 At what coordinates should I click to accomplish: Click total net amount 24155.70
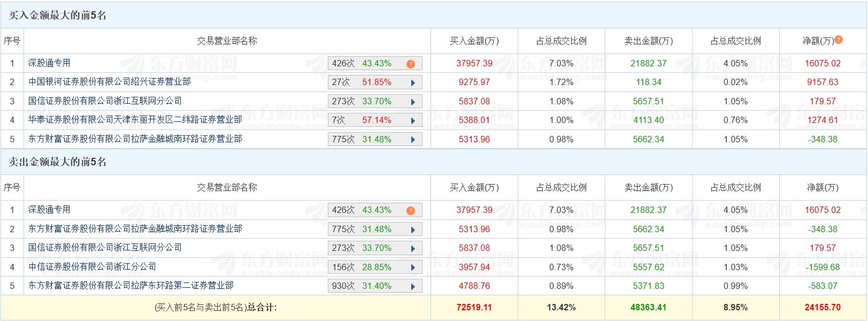coord(823,307)
